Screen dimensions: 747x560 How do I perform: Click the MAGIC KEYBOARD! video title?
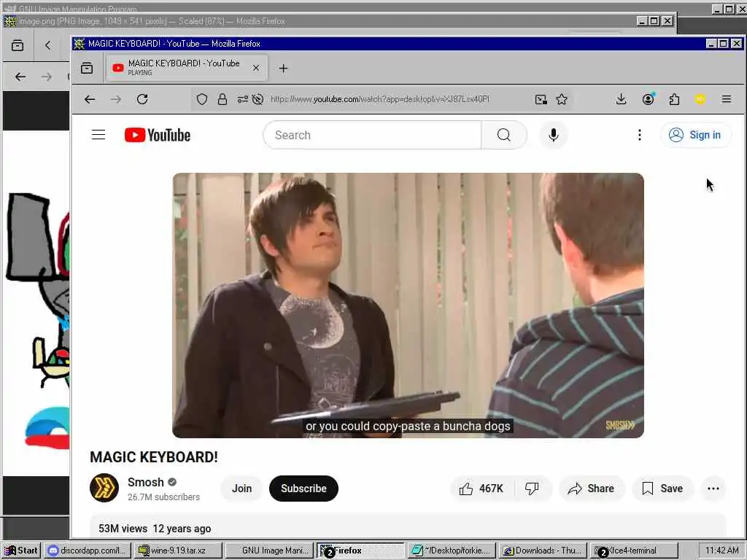tap(154, 457)
